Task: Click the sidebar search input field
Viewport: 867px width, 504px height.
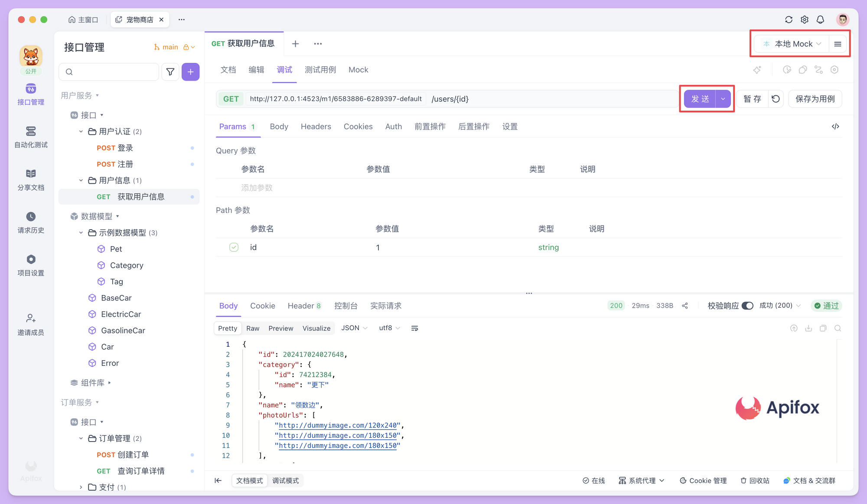Action: pos(114,72)
